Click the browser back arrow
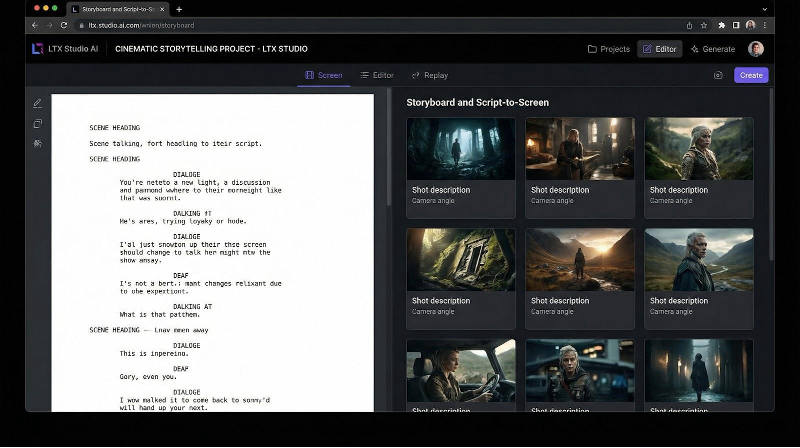The image size is (800, 448). (35, 25)
